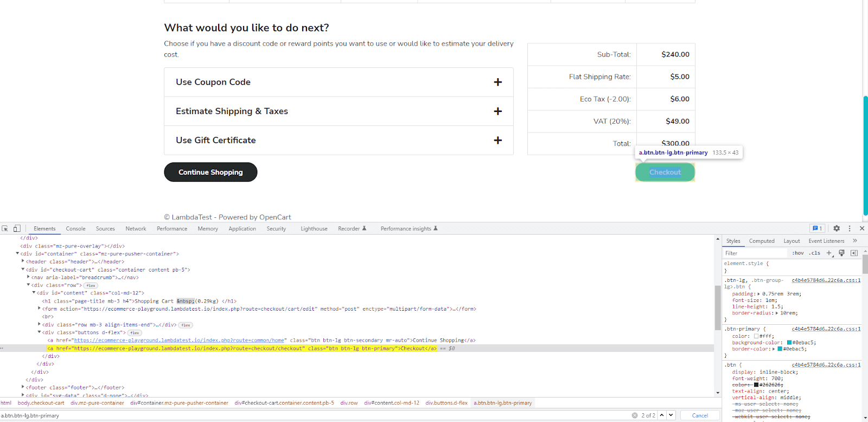The width and height of the screenshot is (868, 422).
Task: Collapse the div#checkout-cart node
Action: 23,269
